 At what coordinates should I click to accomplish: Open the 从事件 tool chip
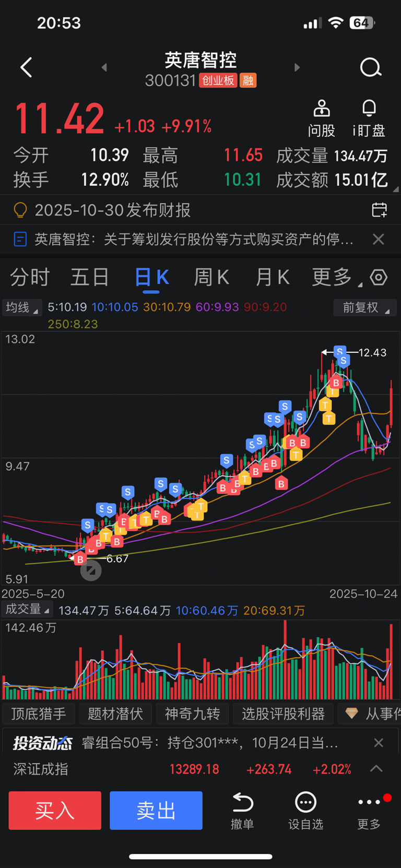pyautogui.click(x=370, y=714)
